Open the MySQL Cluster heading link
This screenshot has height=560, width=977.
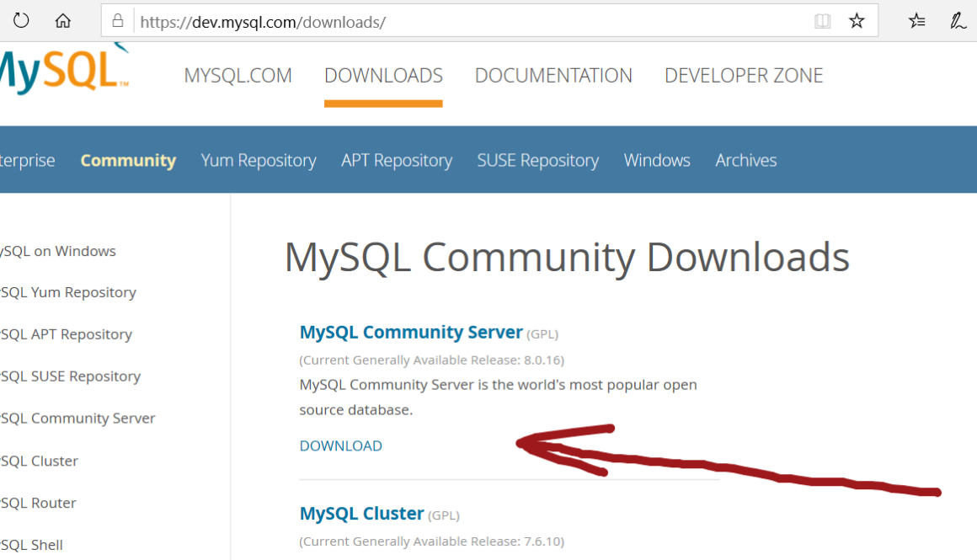pyautogui.click(x=361, y=514)
